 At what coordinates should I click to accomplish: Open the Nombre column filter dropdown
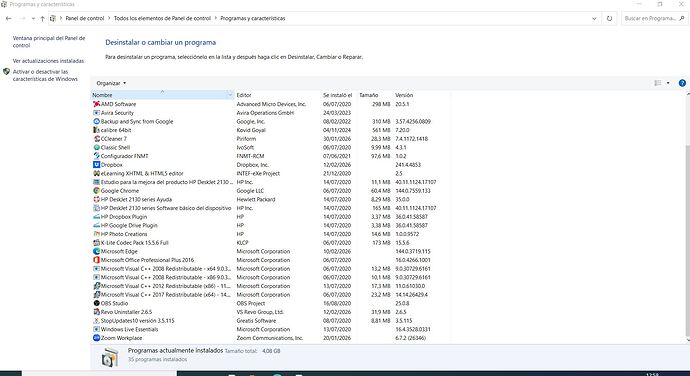(230, 95)
